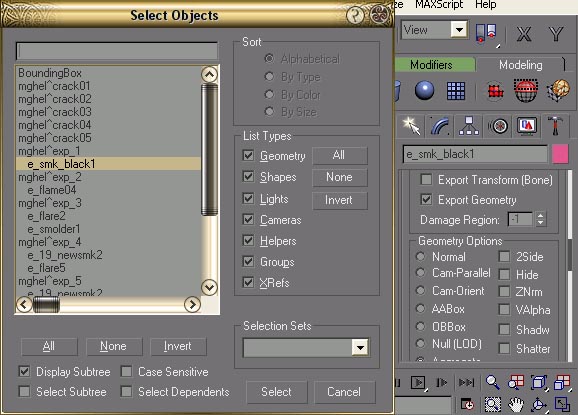
Task: Expand the View coordinate system dropdown
Action: pos(459,29)
